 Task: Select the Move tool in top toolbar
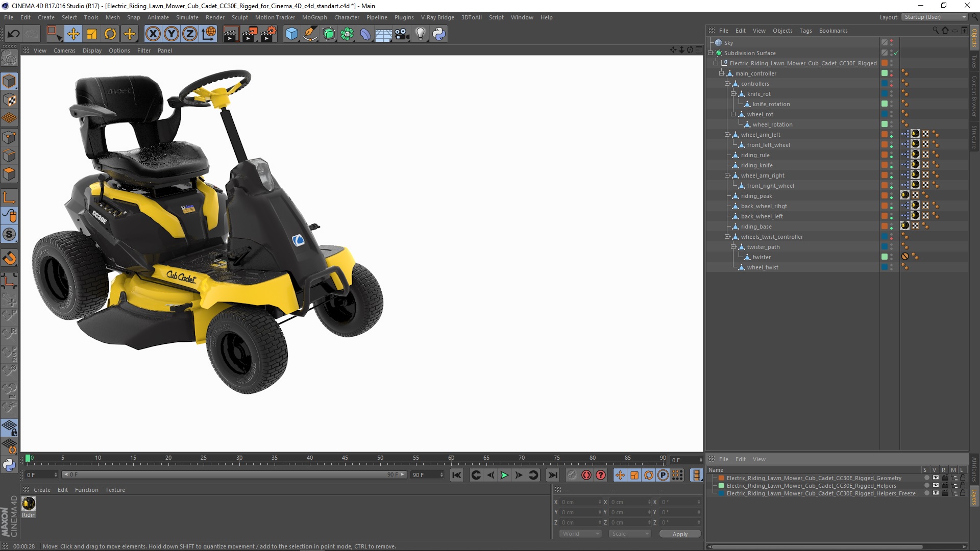pos(73,34)
